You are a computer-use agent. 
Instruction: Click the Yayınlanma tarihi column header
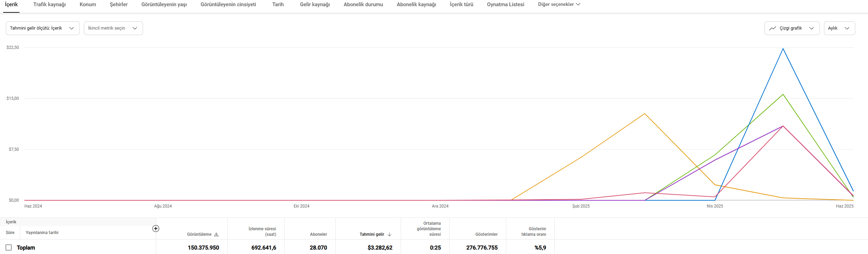coord(42,233)
